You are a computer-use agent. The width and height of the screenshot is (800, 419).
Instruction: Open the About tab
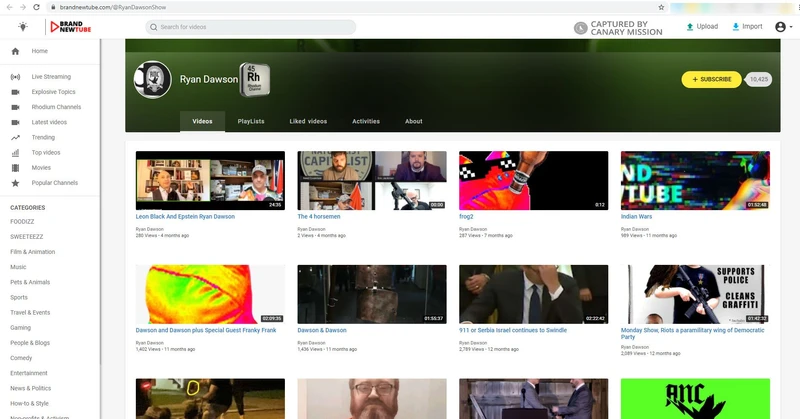pos(414,121)
